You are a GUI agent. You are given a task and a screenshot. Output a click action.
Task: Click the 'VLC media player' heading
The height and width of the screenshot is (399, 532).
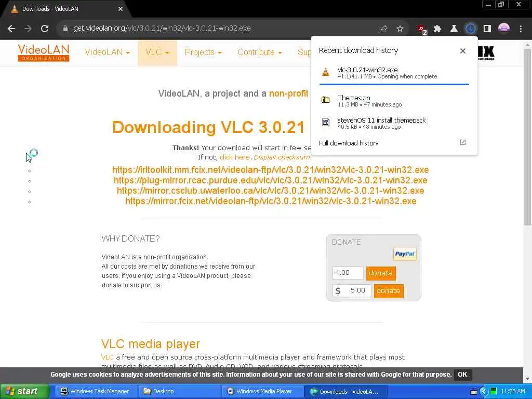(x=151, y=344)
